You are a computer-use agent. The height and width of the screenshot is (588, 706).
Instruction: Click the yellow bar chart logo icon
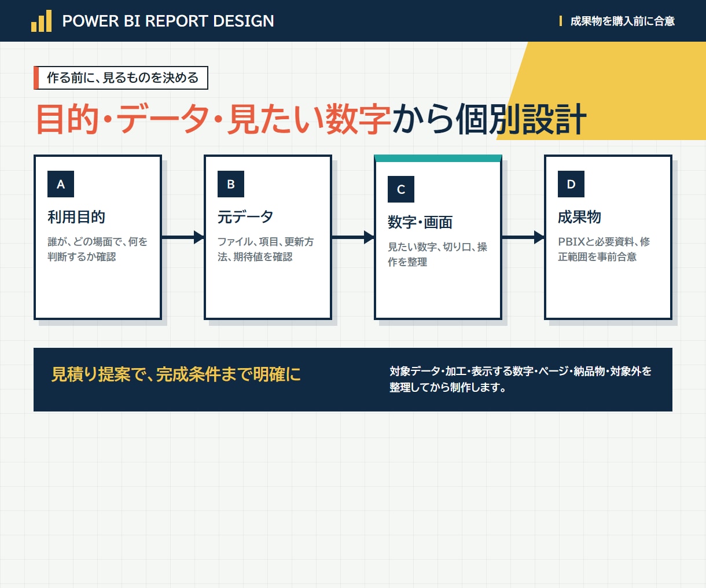pos(41,21)
